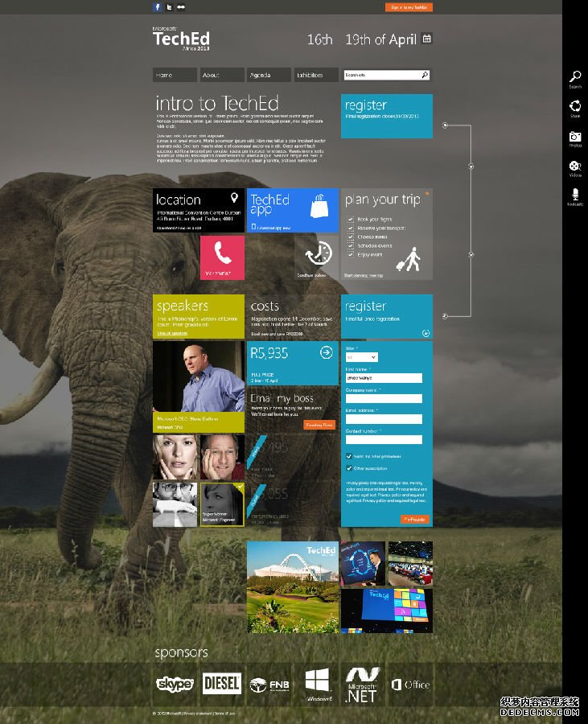The height and width of the screenshot is (724, 588).
Task: Click the Skype sponsor logo
Action: tap(175, 684)
